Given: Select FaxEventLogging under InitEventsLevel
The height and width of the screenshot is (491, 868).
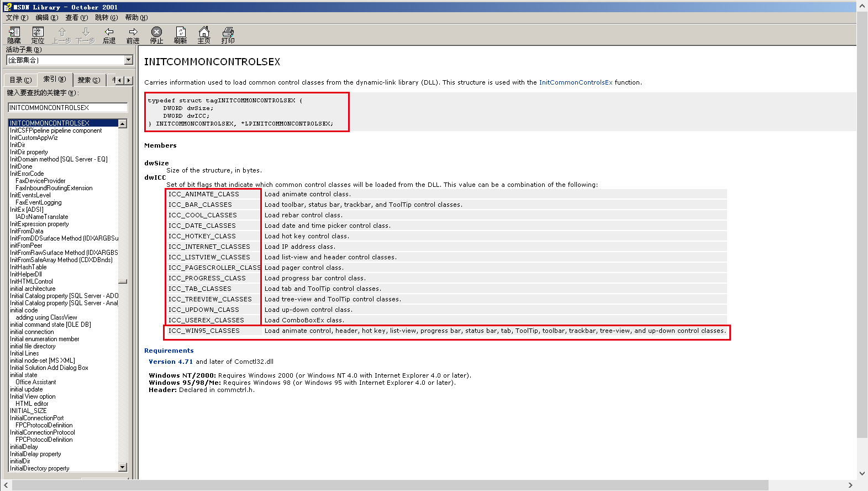Looking at the screenshot, I should tap(39, 202).
